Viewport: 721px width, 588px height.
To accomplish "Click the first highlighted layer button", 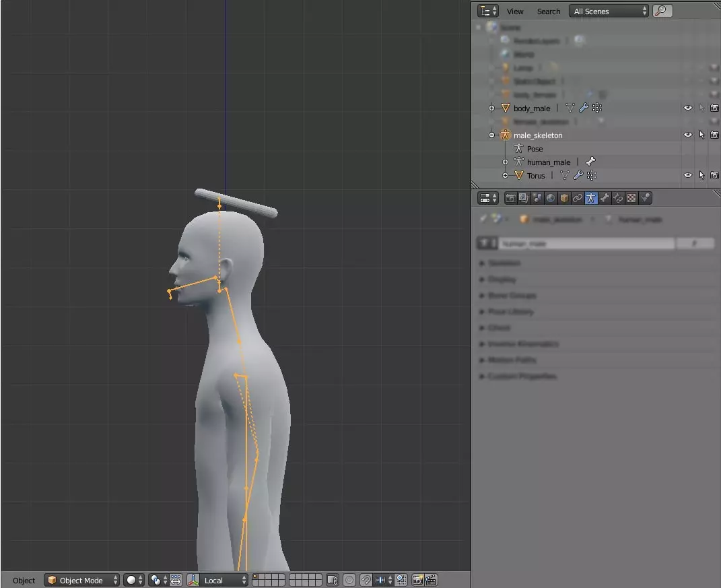I will tap(255, 577).
